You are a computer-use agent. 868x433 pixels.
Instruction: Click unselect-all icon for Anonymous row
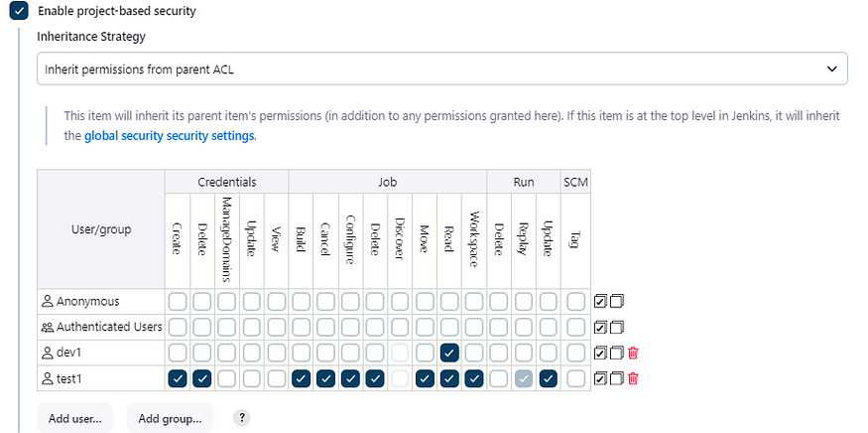tap(617, 302)
